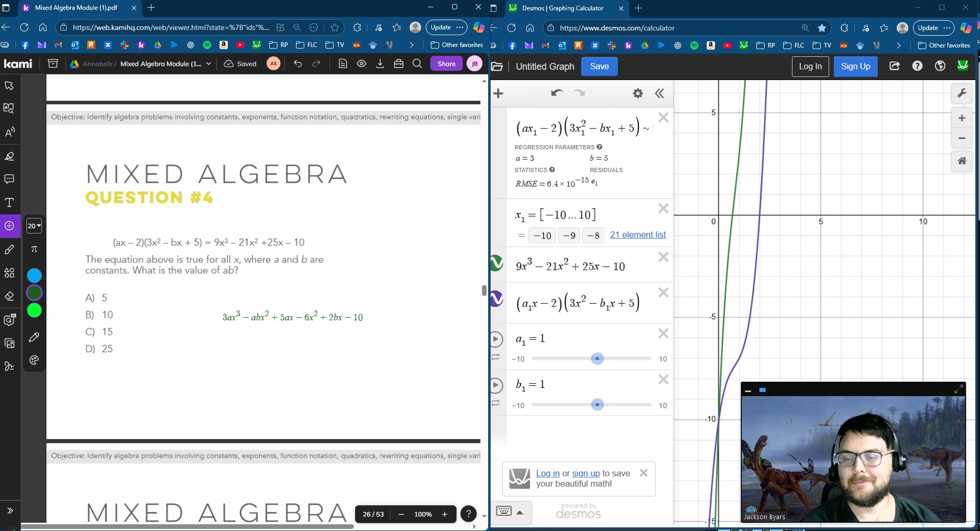
Task: Open the font size 20 dropdown
Action: pyautogui.click(x=34, y=226)
